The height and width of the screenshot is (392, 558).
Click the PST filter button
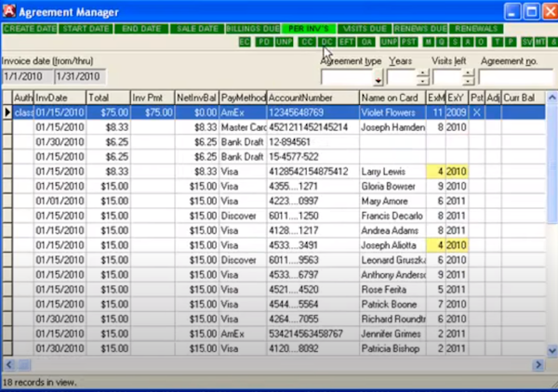408,43
